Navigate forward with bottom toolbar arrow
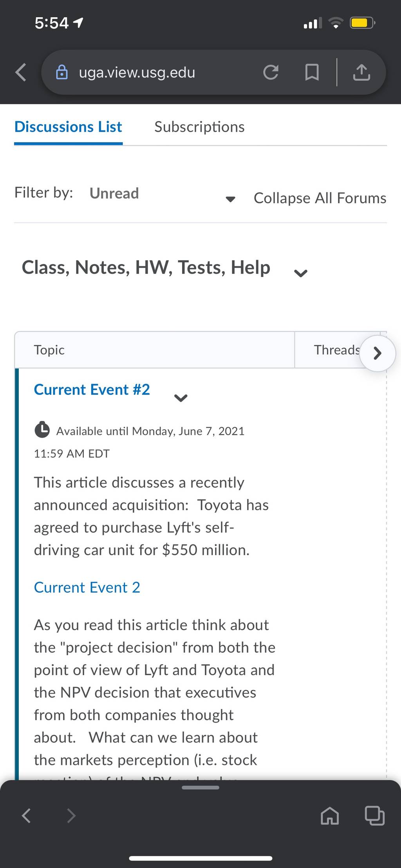Screen dimensions: 401x868 coord(71,815)
